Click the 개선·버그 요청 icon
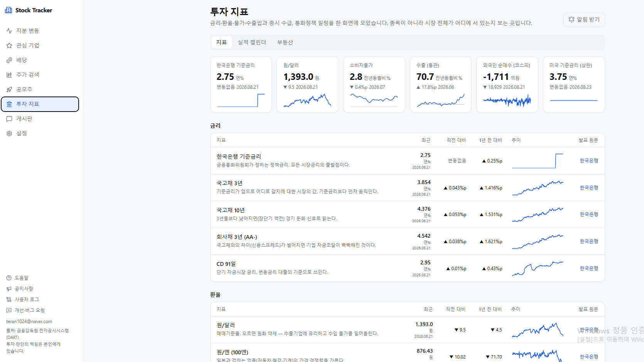The width and height of the screenshot is (644, 362). (9, 310)
